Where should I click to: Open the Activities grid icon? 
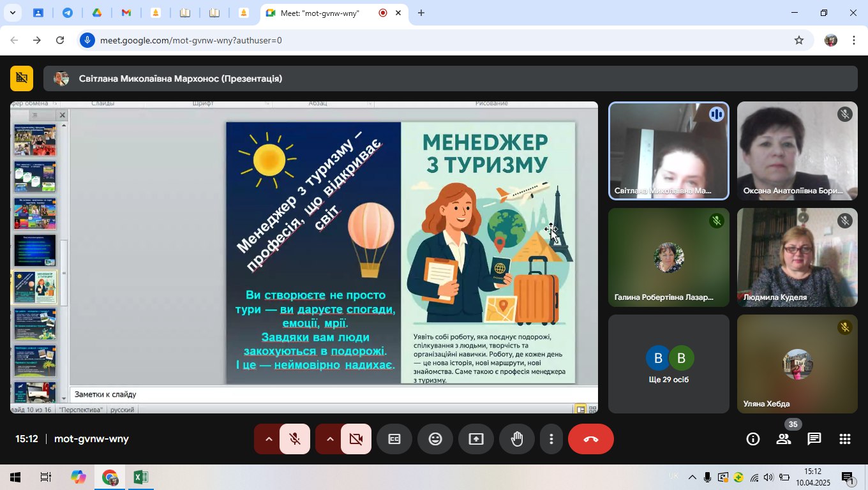[x=845, y=439]
